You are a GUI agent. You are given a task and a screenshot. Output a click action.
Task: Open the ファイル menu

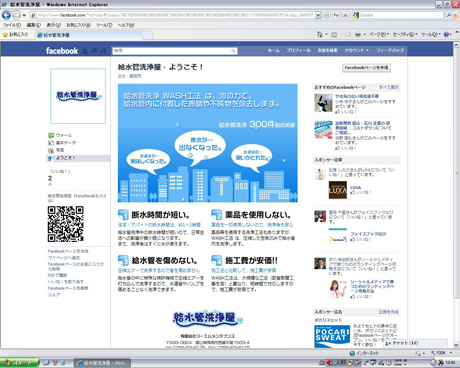point(12,25)
